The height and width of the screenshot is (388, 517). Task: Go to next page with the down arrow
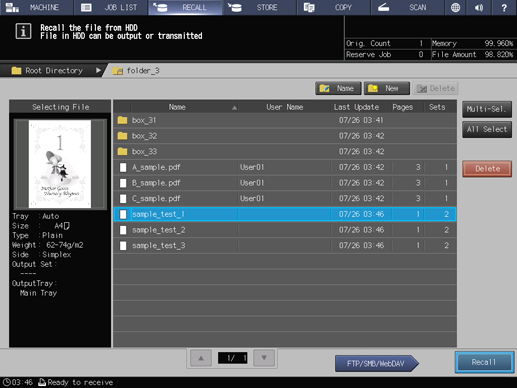point(264,358)
